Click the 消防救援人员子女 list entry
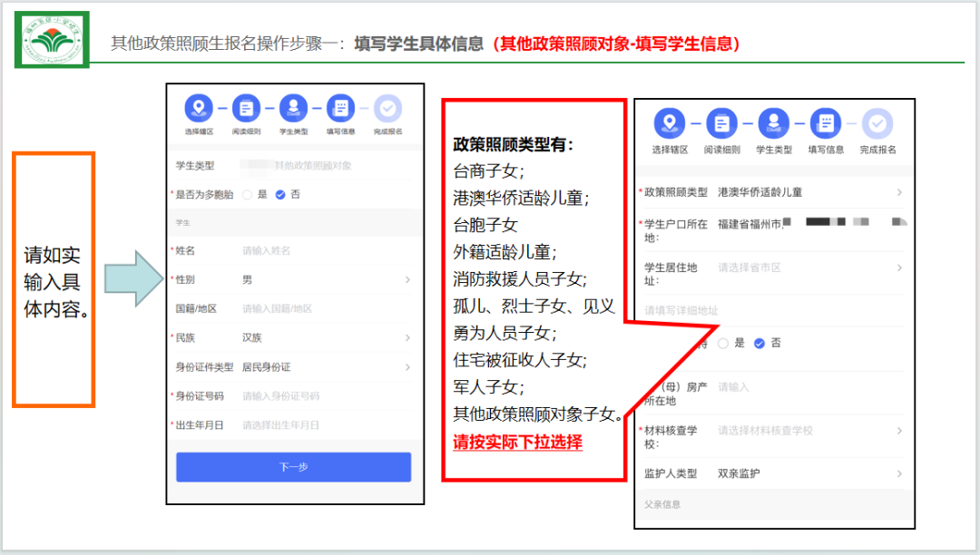This screenshot has width=980, height=555. coord(520,279)
